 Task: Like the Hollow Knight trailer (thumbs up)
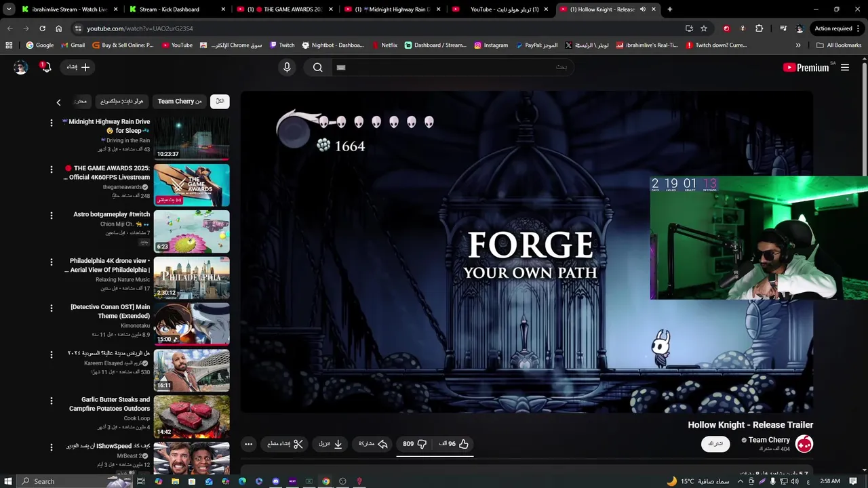[454, 444]
